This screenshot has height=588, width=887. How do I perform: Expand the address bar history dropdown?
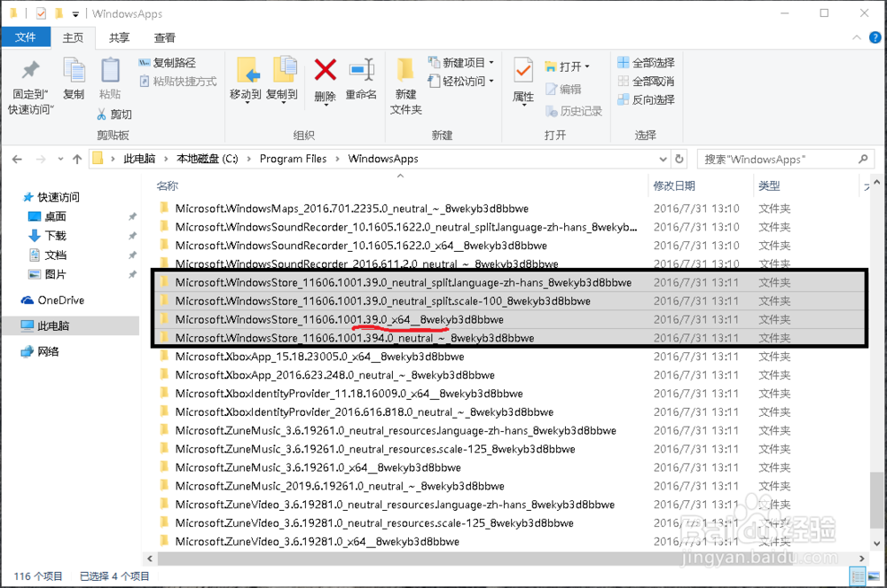tap(663, 160)
